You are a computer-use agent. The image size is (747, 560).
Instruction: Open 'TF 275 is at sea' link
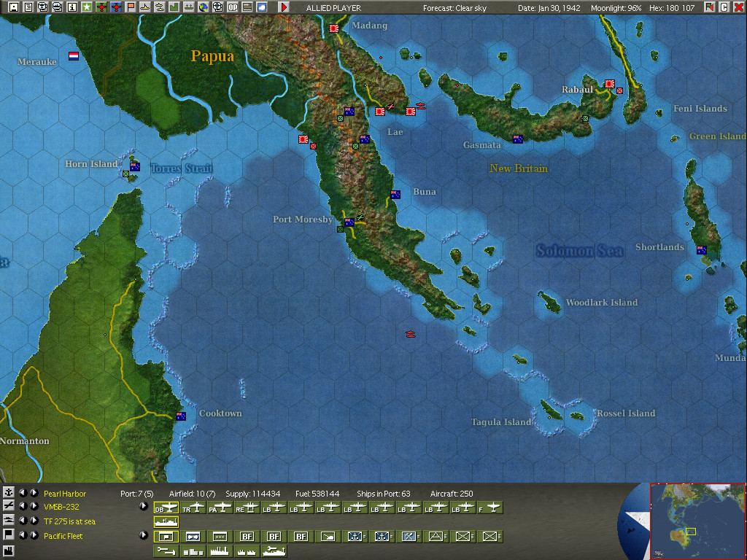(69, 521)
